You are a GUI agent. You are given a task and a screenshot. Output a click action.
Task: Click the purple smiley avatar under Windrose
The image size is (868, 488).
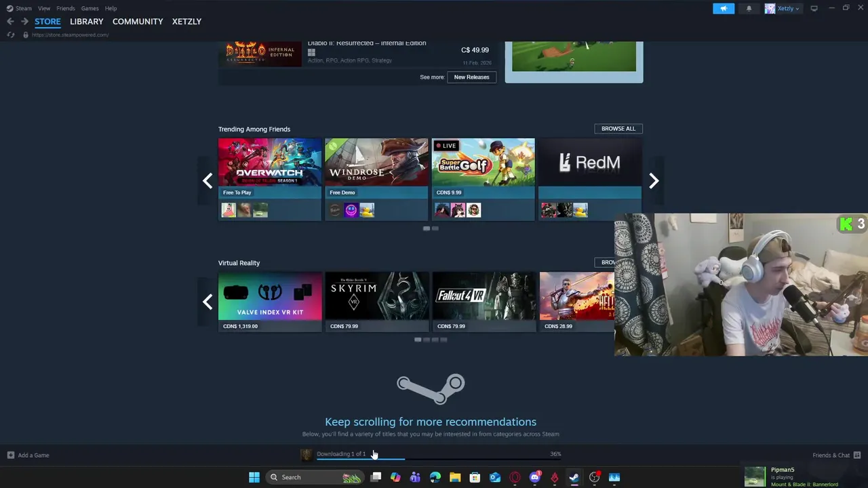(351, 210)
